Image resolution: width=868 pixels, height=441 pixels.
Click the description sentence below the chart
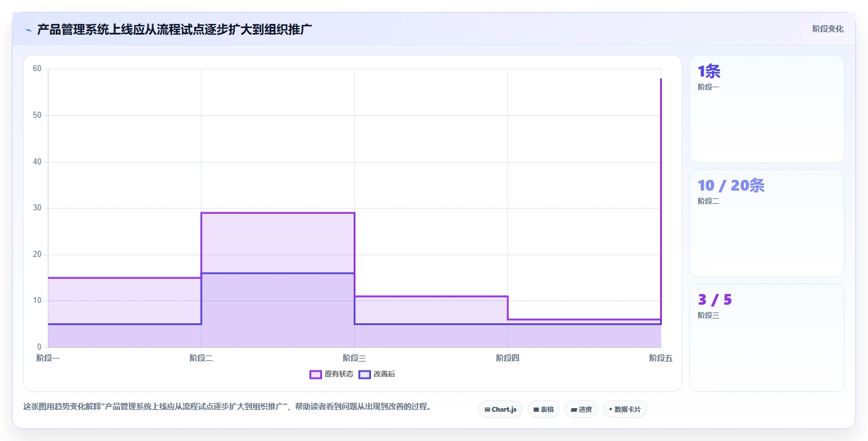tap(227, 406)
